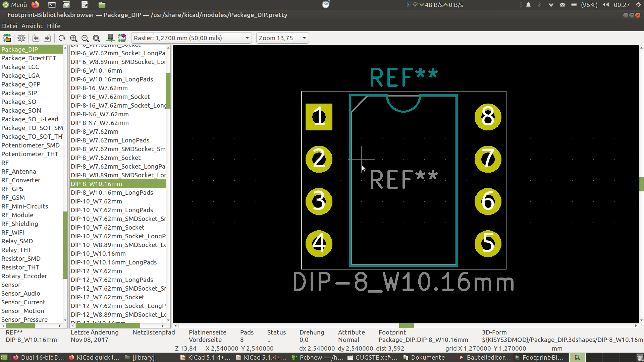Open the 3D viewer icon
644x362 pixels.
[x=110, y=38]
